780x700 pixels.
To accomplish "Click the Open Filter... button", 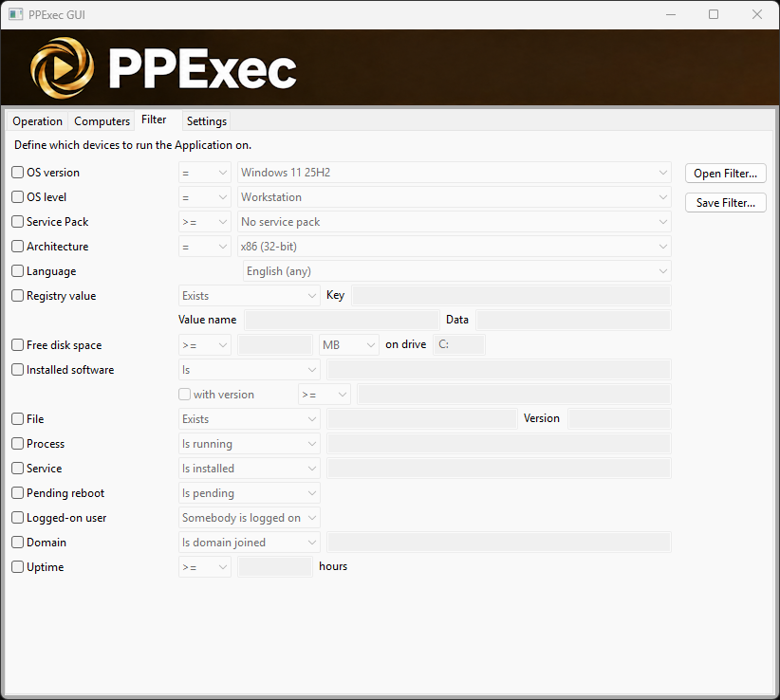I will (725, 173).
